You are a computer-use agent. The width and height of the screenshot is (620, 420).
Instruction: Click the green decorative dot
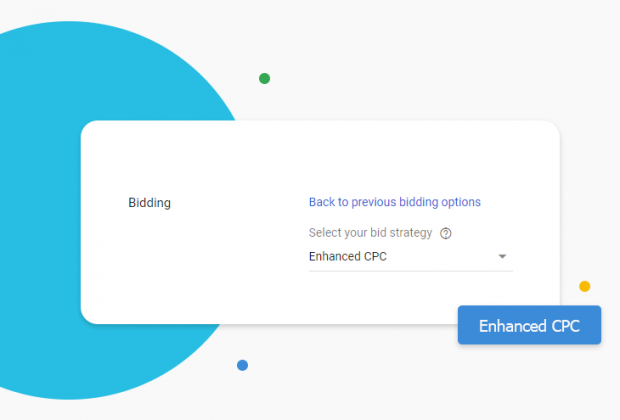[265, 78]
